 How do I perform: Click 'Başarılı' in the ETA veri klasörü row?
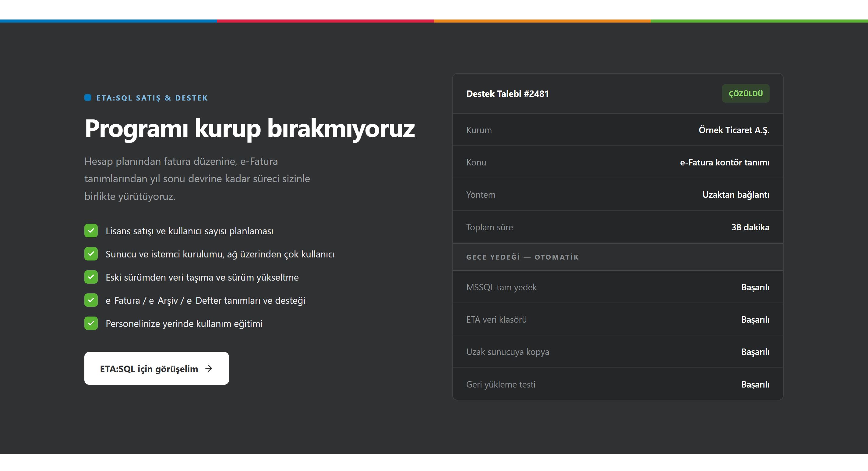[x=755, y=320]
